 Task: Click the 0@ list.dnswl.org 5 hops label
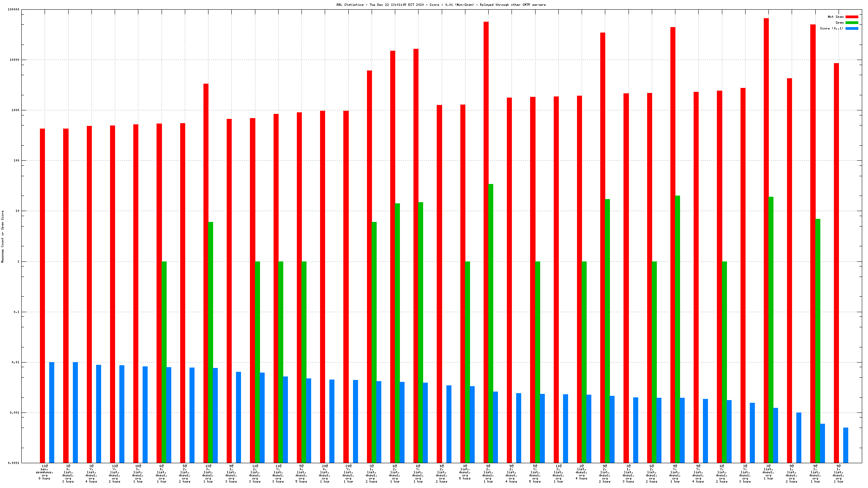tap(465, 472)
